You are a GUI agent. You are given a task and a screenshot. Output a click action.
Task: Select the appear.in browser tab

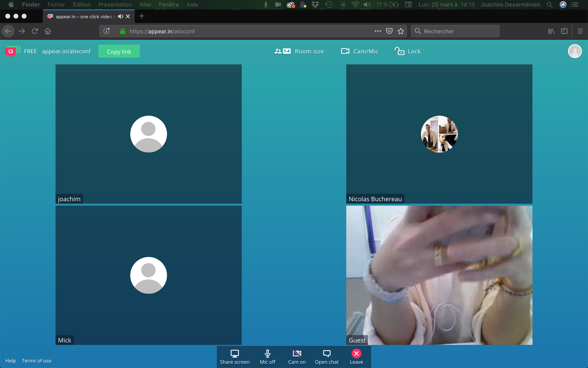click(89, 16)
